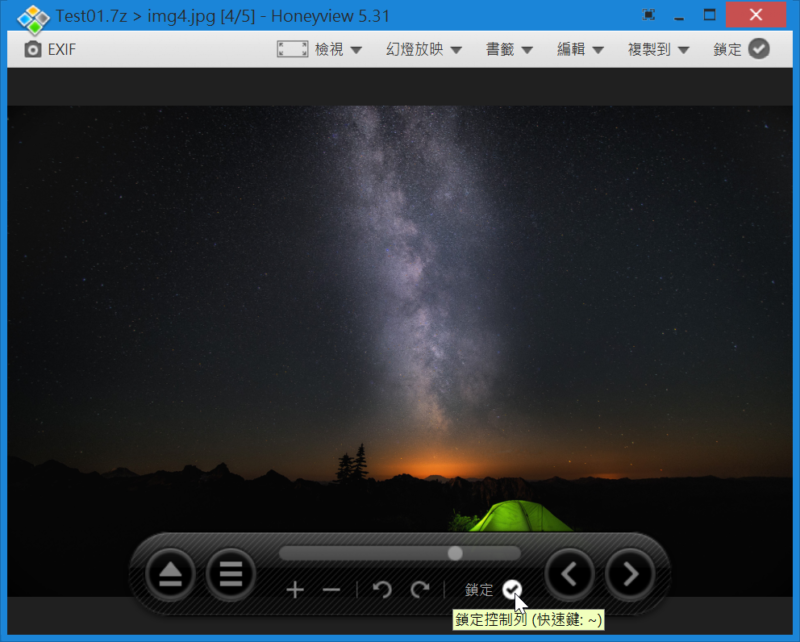Expand the 複製到 copy-to dropdown
This screenshot has height=642, width=800.
click(658, 50)
